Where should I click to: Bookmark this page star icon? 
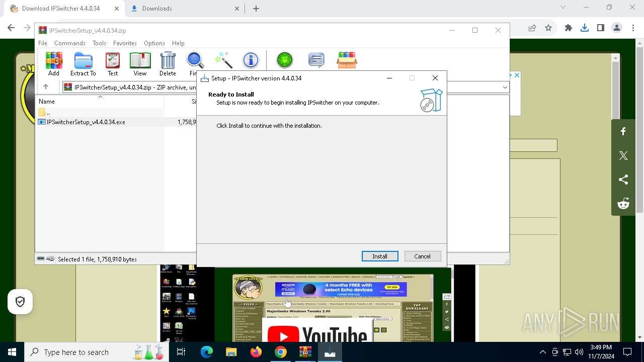pos(548,28)
